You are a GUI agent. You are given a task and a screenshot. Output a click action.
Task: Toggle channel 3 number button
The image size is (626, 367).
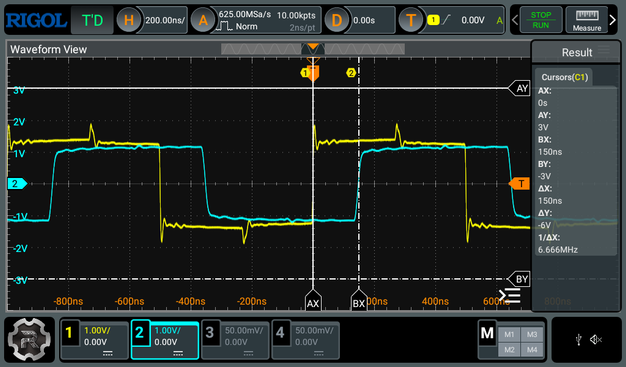[210, 332]
